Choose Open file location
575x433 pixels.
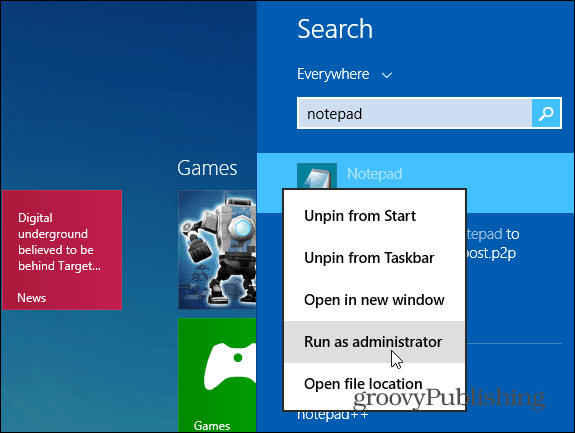click(x=374, y=384)
